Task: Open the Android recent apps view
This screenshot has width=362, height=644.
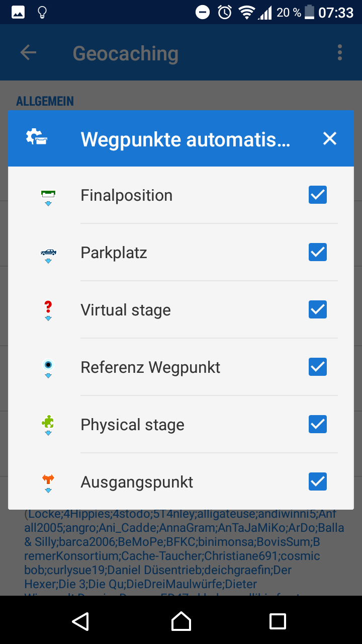Action: click(x=278, y=621)
